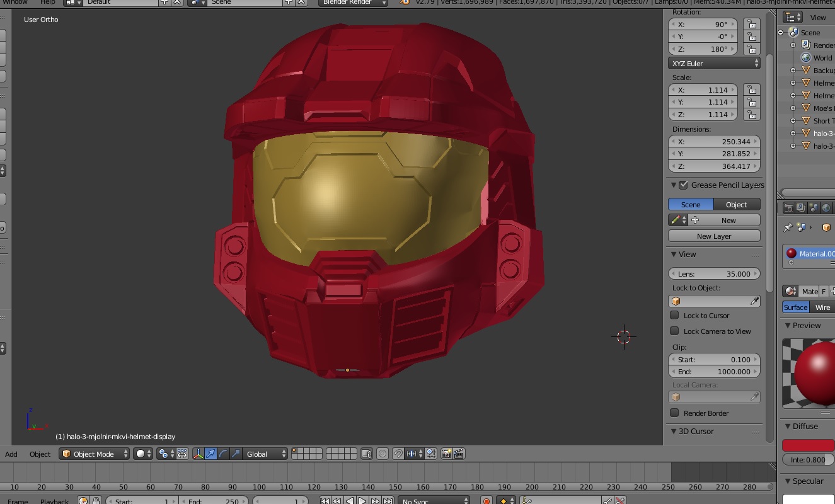
Task: Enable Lock to Cursor checkbox
Action: tap(674, 315)
